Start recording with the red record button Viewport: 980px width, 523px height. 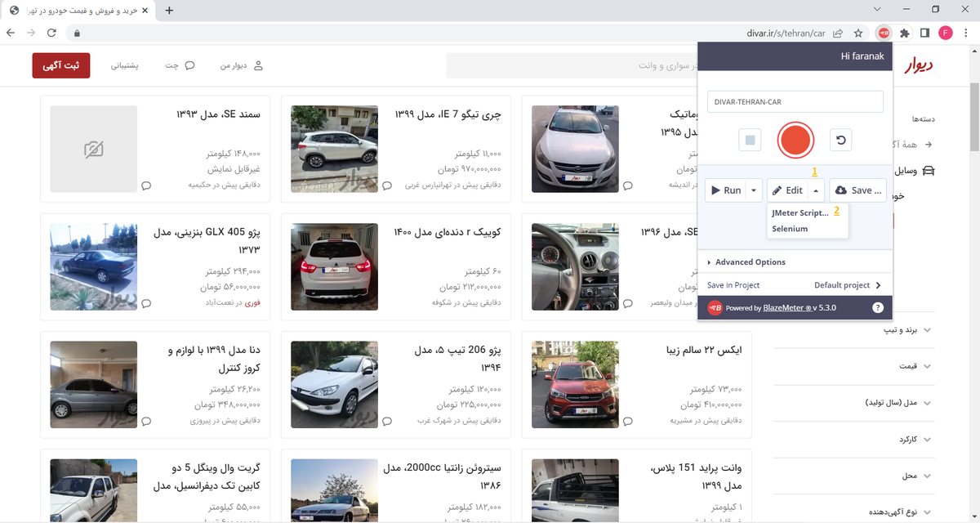coord(795,141)
